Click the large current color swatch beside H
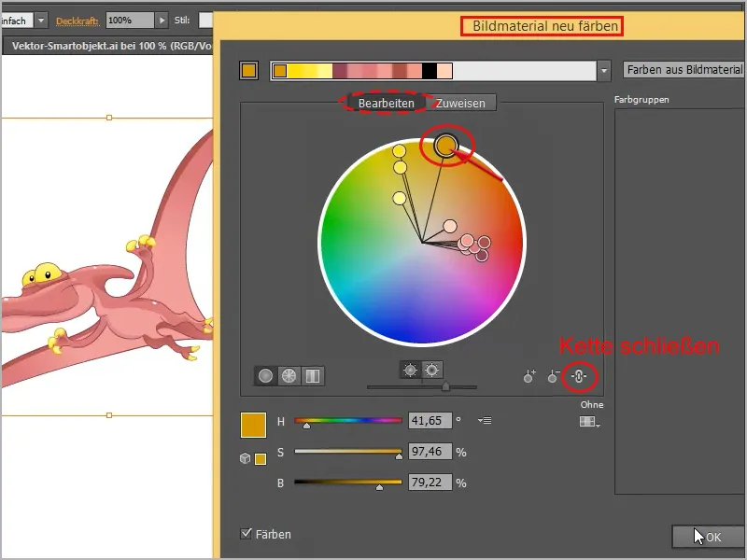The height and width of the screenshot is (560, 747). [x=253, y=425]
